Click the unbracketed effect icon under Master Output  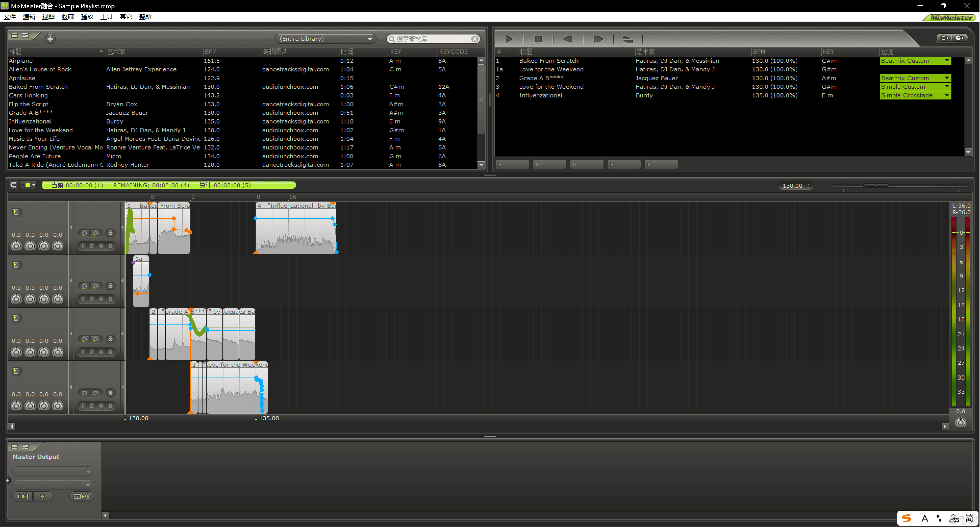coord(43,496)
